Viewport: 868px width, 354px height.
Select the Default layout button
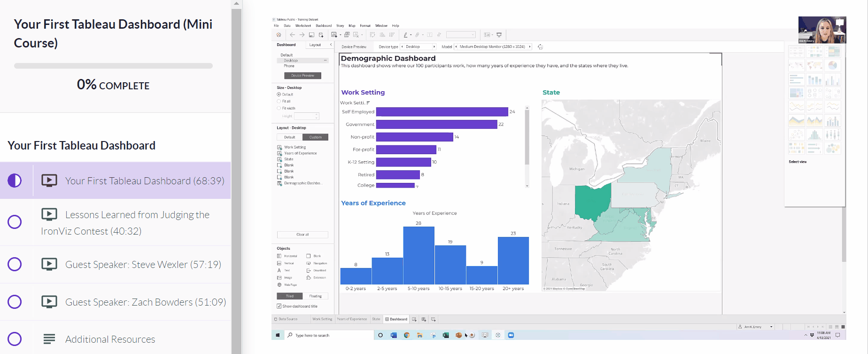click(290, 137)
